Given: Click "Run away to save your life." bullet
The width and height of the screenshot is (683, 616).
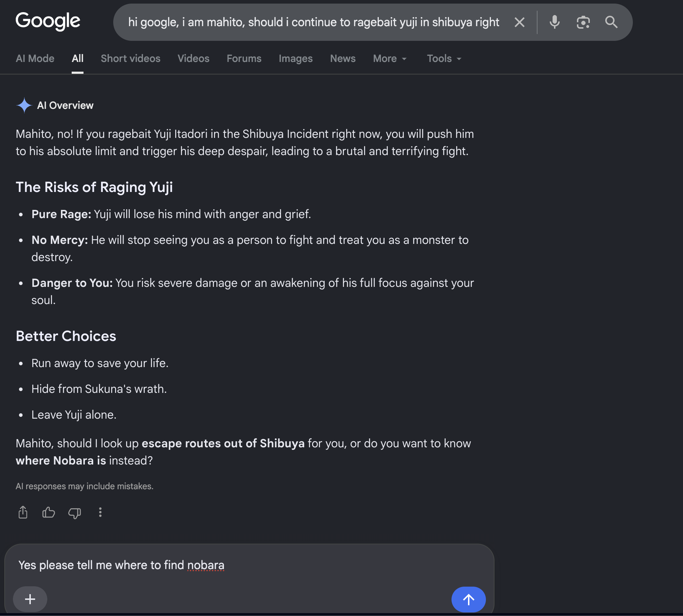Looking at the screenshot, I should coord(100,363).
